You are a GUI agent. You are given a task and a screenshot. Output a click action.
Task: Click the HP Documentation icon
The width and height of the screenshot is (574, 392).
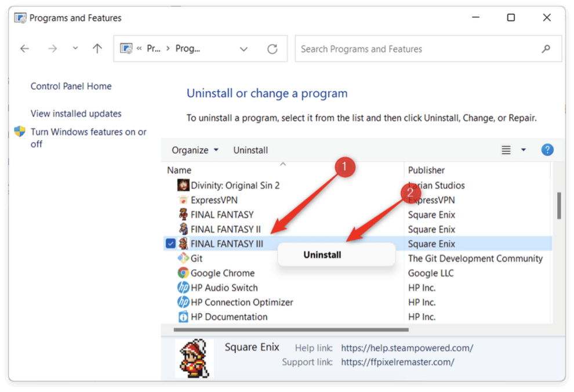(183, 317)
